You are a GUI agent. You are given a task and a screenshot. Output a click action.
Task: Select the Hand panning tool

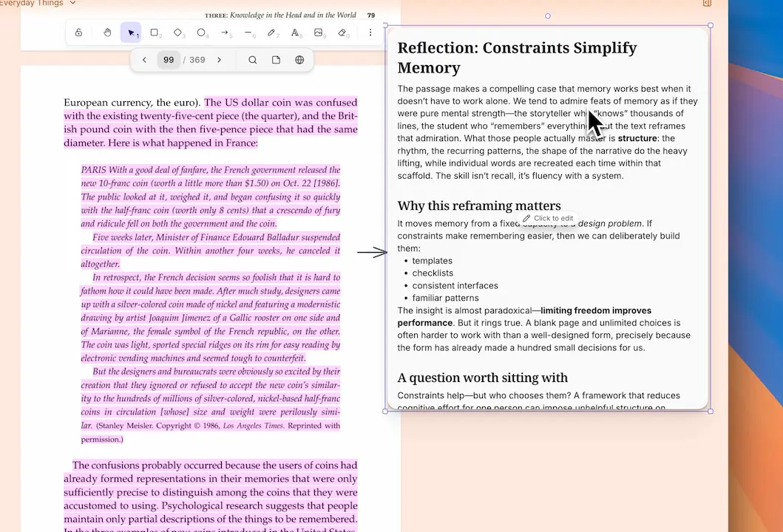pyautogui.click(x=107, y=33)
